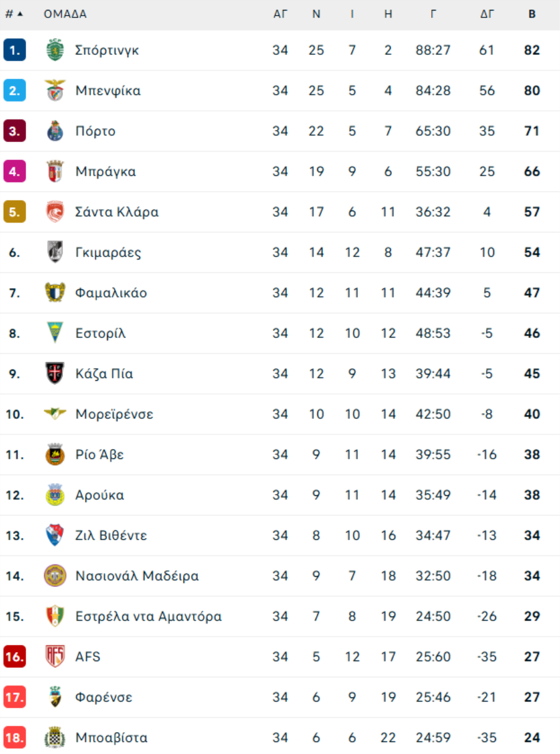This screenshot has height=754, width=560.
Task: Click the Famalicão club crest icon
Action: click(55, 292)
